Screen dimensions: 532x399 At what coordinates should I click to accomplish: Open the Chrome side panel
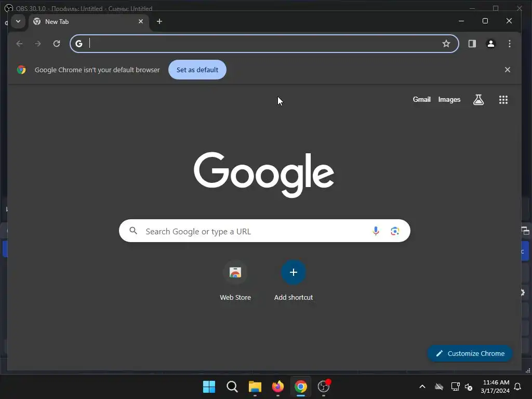[x=472, y=44]
